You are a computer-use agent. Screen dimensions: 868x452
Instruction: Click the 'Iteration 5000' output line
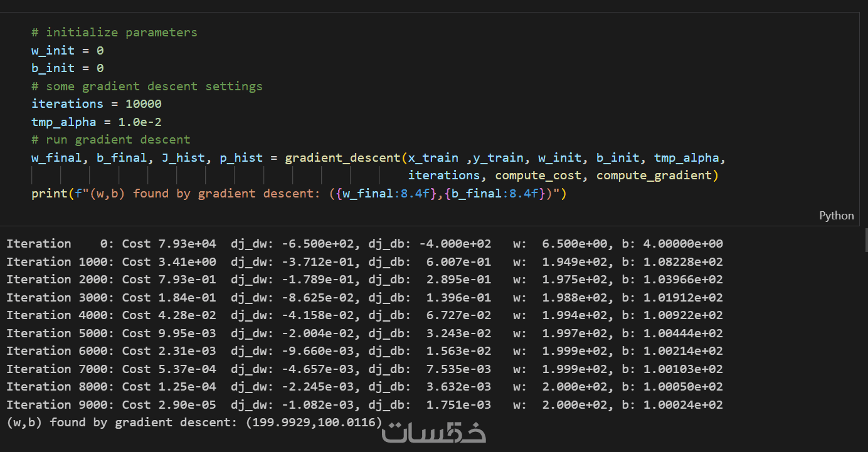pos(364,333)
